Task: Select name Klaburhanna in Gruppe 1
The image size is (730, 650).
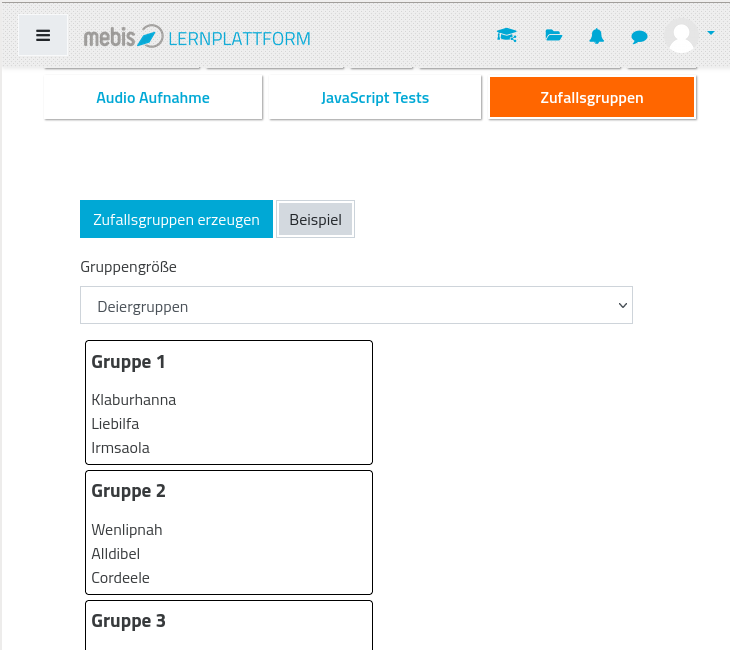Action: pyautogui.click(x=134, y=400)
